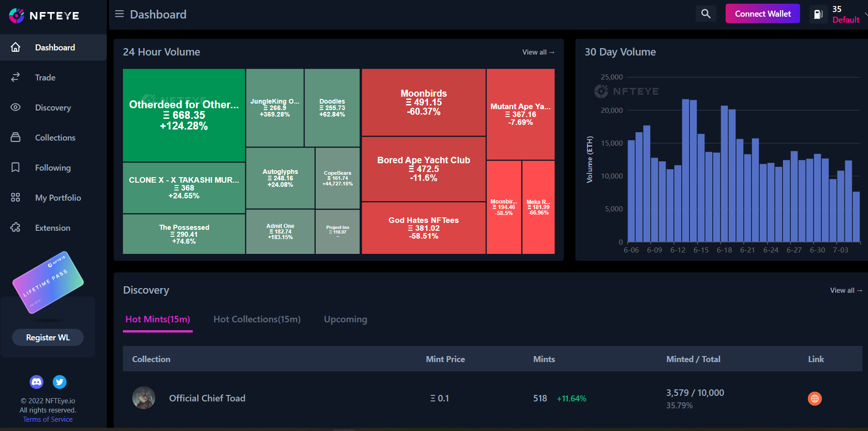Switch to the Upcoming tab
This screenshot has height=431, width=868.
[x=345, y=319]
